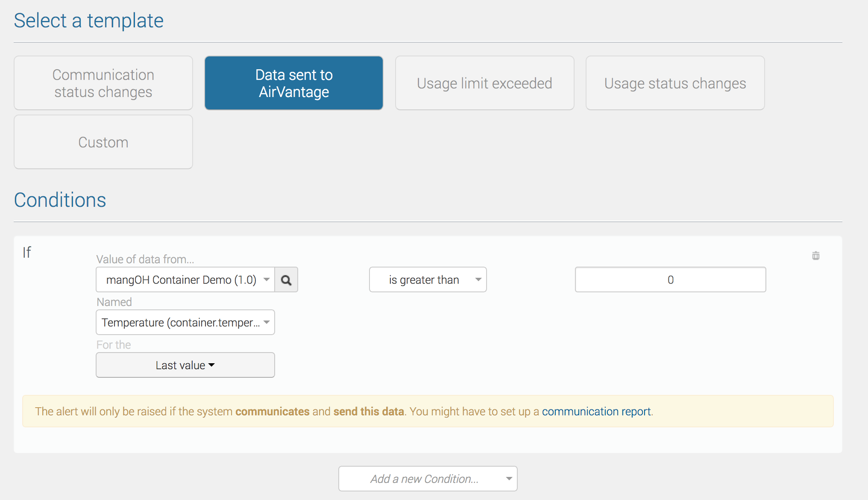
Task: Select the Custom template
Action: click(x=103, y=142)
